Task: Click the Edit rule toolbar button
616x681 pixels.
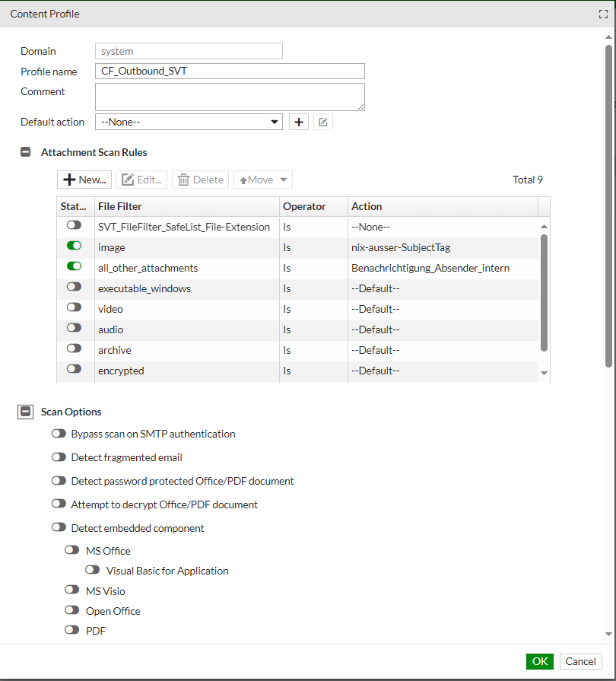Action: [142, 180]
